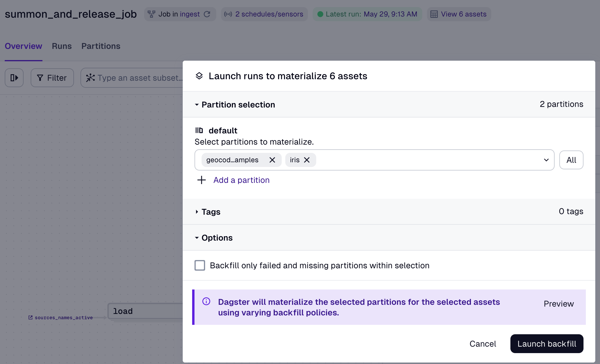The width and height of the screenshot is (600, 364).
Task: Switch to the Overview tab
Action: (x=23, y=46)
